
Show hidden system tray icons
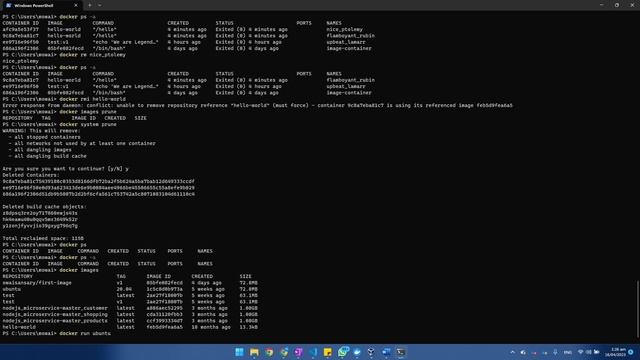click(513, 352)
